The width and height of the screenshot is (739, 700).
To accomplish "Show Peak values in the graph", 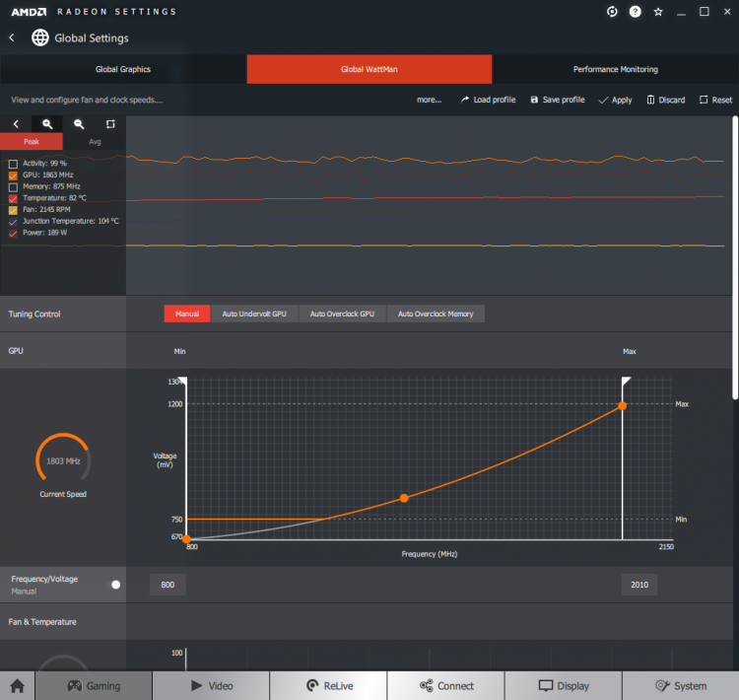I will (32, 142).
